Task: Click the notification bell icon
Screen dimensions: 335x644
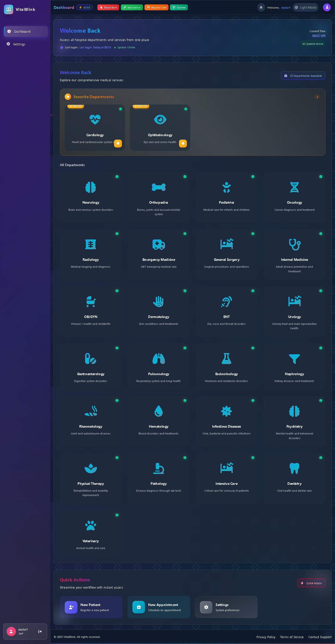Action: click(x=261, y=8)
